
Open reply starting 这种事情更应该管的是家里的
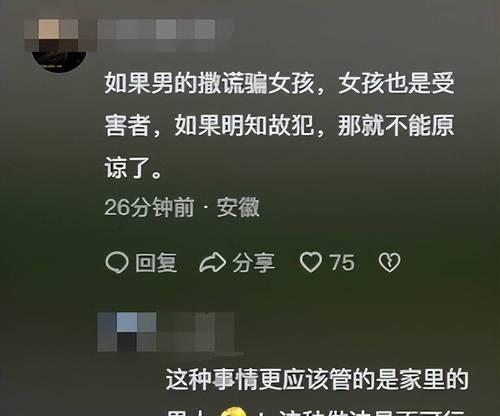point(317,379)
